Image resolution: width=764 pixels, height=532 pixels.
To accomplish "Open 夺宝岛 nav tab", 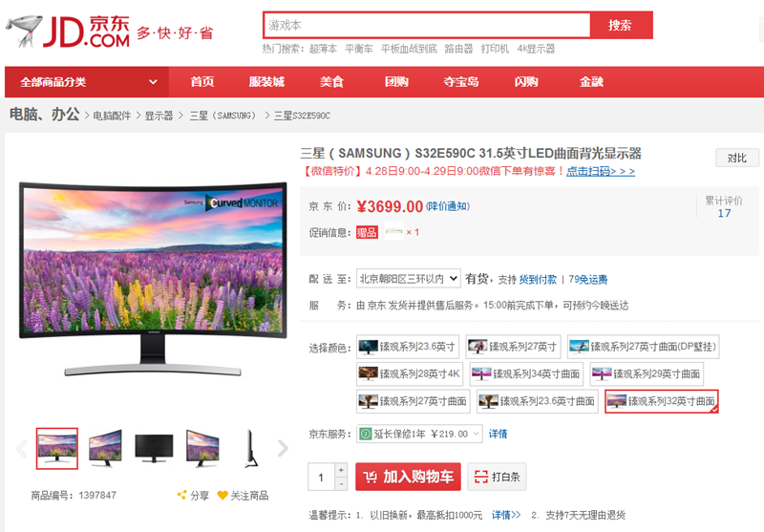I will [461, 82].
